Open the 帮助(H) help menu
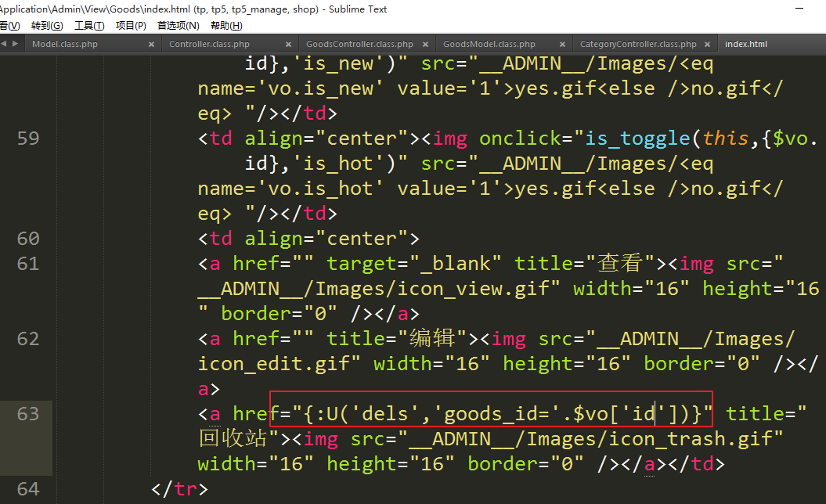This screenshot has height=504, width=826. tap(226, 26)
